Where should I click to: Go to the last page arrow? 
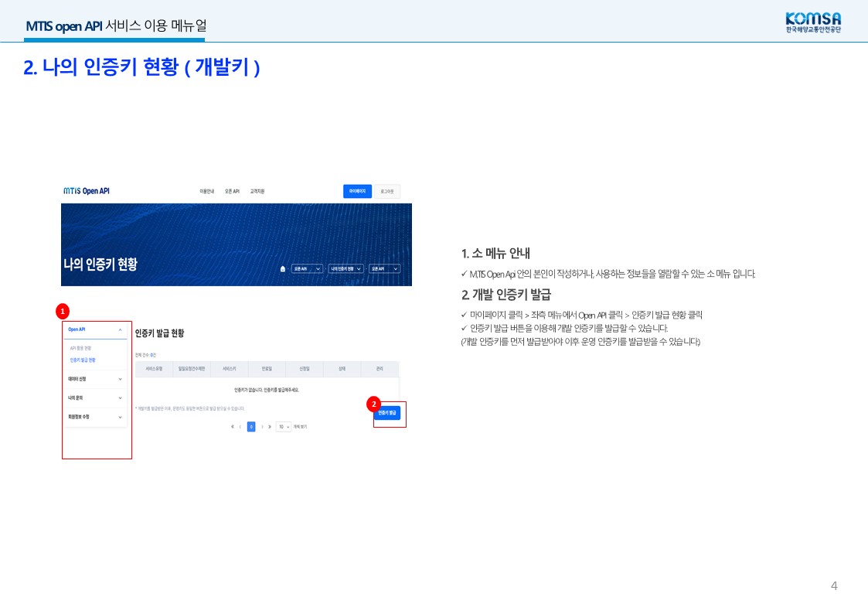pyautogui.click(x=270, y=427)
